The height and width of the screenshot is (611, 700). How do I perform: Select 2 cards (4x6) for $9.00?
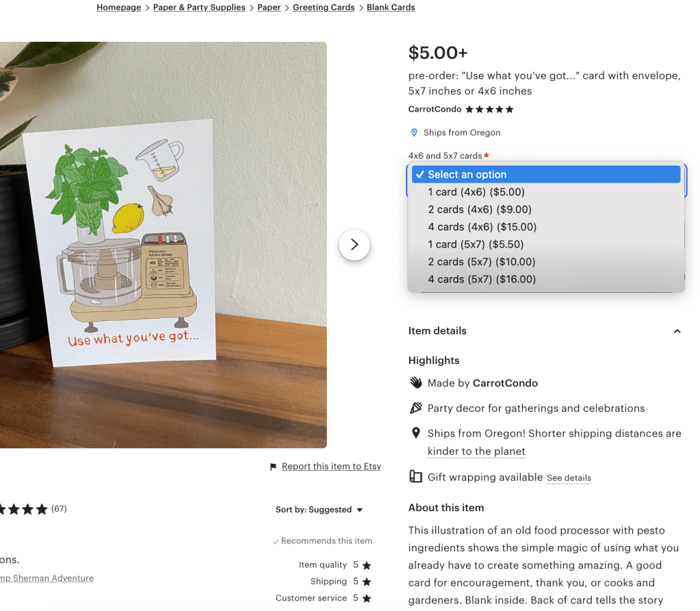click(480, 209)
